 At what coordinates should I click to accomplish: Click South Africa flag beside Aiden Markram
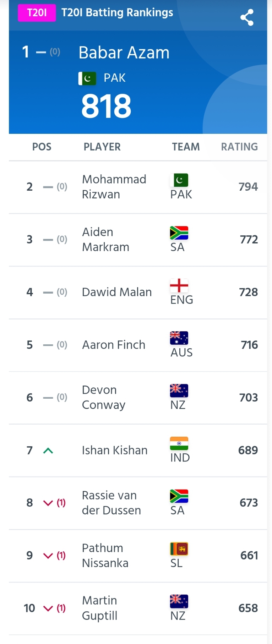pos(179,233)
